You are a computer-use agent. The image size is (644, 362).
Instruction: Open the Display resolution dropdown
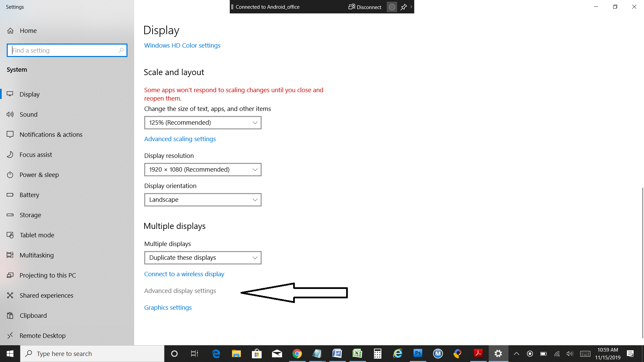click(203, 170)
